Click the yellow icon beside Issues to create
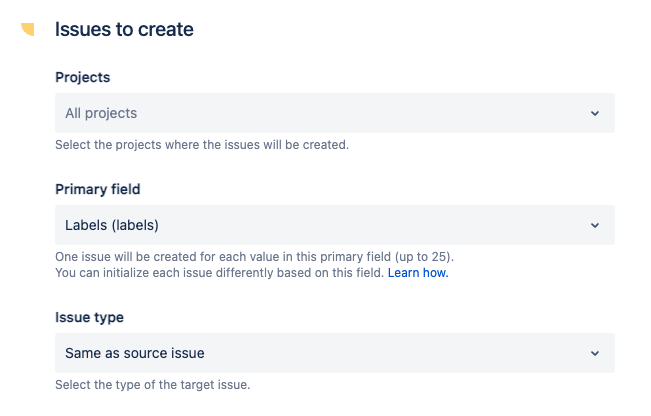 (27, 30)
